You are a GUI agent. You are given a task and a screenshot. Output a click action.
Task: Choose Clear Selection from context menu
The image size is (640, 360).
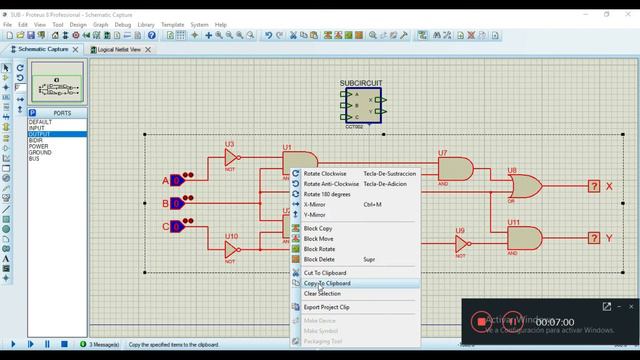point(356,294)
